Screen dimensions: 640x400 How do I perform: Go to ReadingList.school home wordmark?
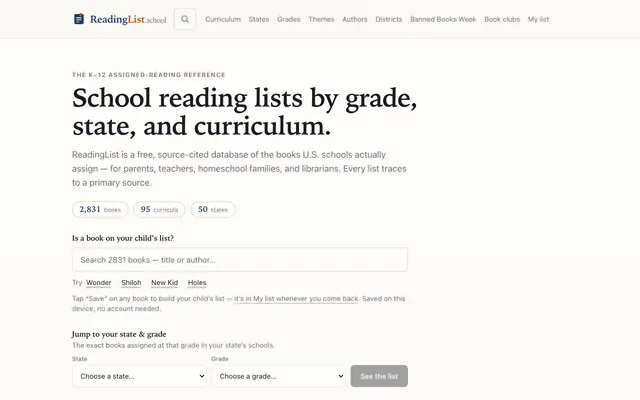[x=128, y=19]
